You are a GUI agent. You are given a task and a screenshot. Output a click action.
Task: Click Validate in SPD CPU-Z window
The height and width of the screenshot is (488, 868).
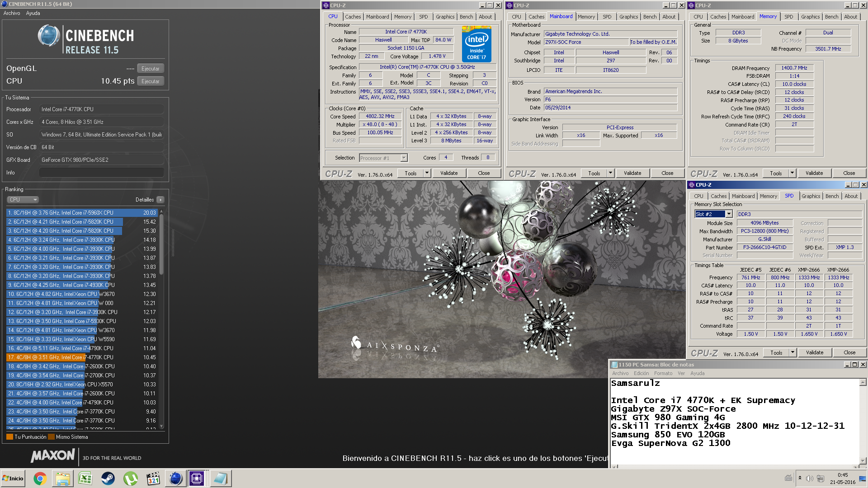[x=815, y=352]
